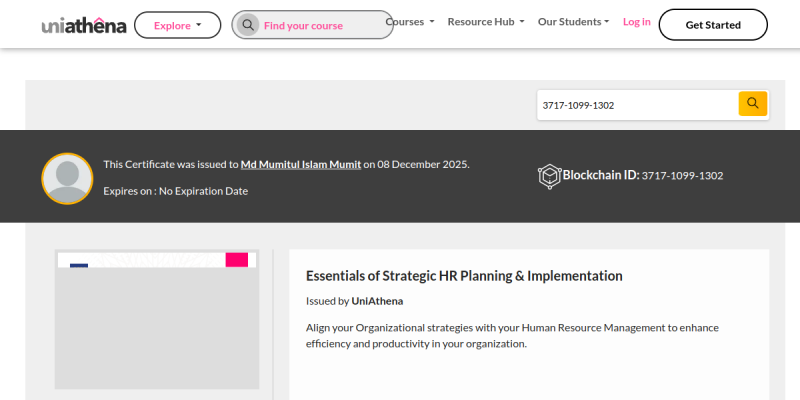The image size is (800, 400).
Task: Open the Courses menu
Action: pos(410,22)
